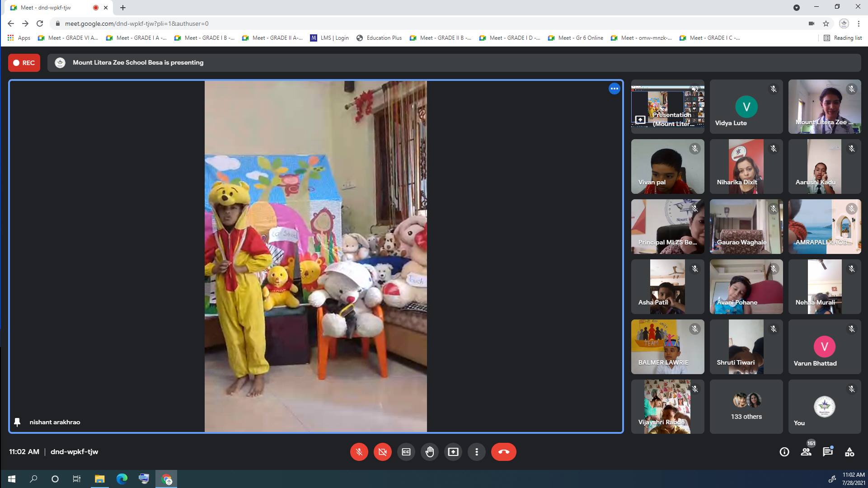Viewport: 868px width, 488px height.
Task: Open options for the pinned presentation tile
Action: click(614, 89)
